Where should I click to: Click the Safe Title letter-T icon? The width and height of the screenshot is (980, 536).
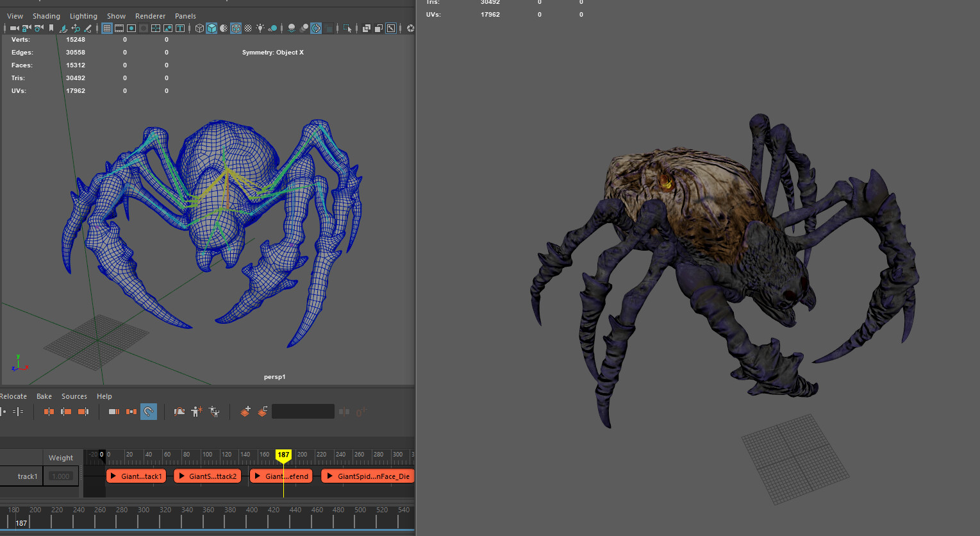click(x=180, y=28)
